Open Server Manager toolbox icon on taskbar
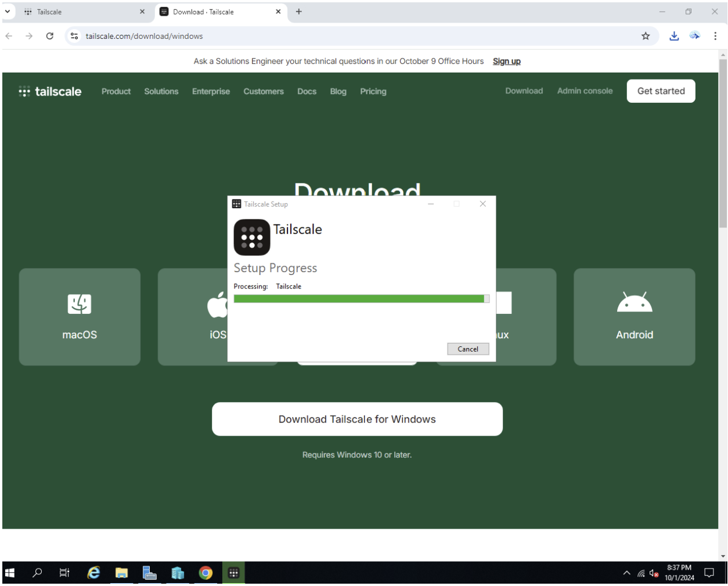Image resolution: width=728 pixels, height=586 pixels. (150, 573)
